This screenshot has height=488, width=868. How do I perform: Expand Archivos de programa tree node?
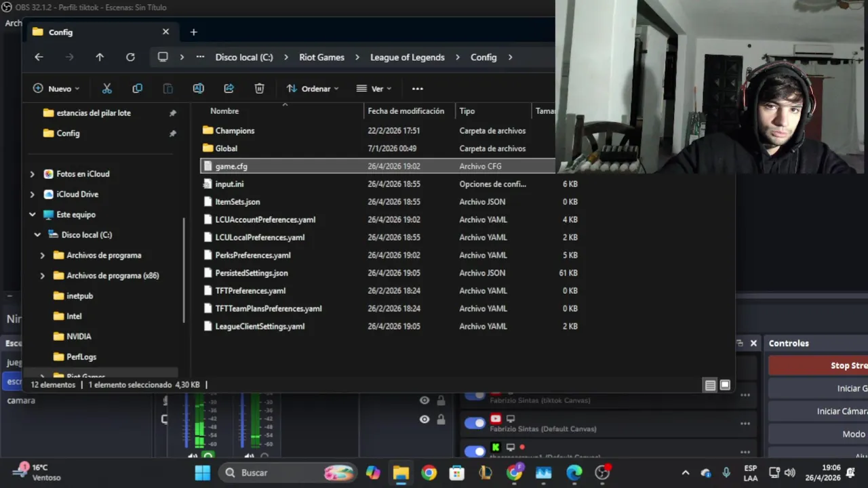click(42, 256)
